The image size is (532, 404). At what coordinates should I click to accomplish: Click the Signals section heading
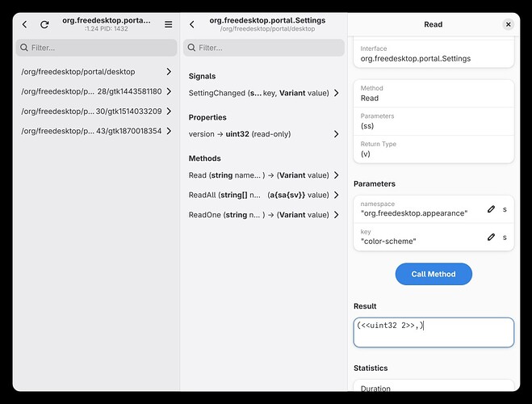tap(202, 76)
